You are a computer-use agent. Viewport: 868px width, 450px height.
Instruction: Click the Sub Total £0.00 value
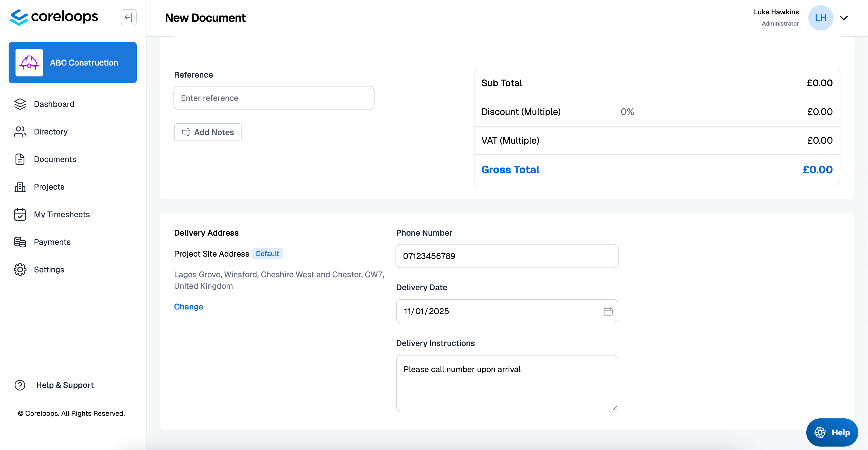pos(819,83)
